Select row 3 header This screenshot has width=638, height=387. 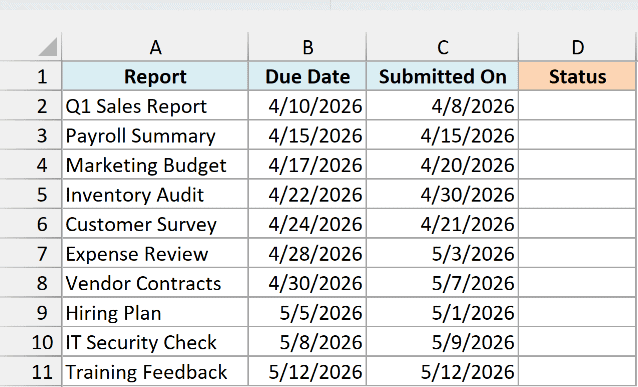coord(31,135)
